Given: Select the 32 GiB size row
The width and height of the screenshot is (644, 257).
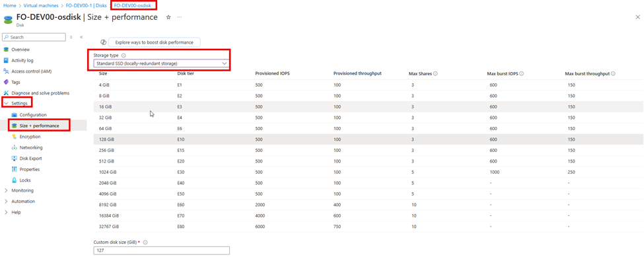Looking at the screenshot, I should [x=369, y=118].
